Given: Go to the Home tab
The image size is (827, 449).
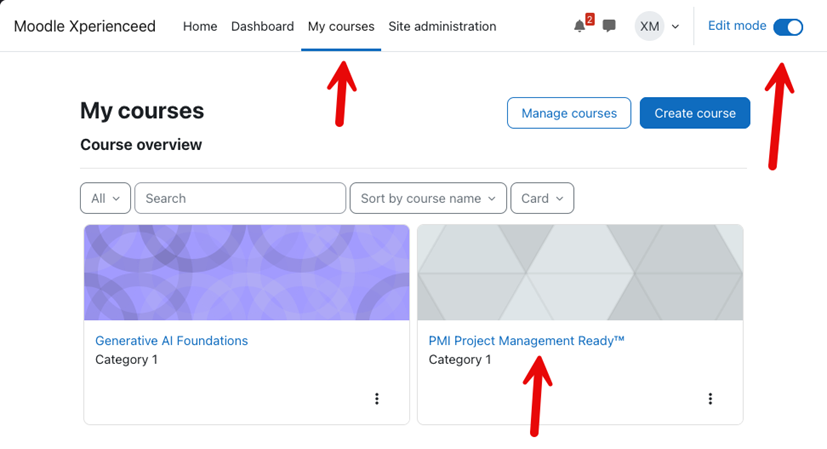Looking at the screenshot, I should click(200, 26).
